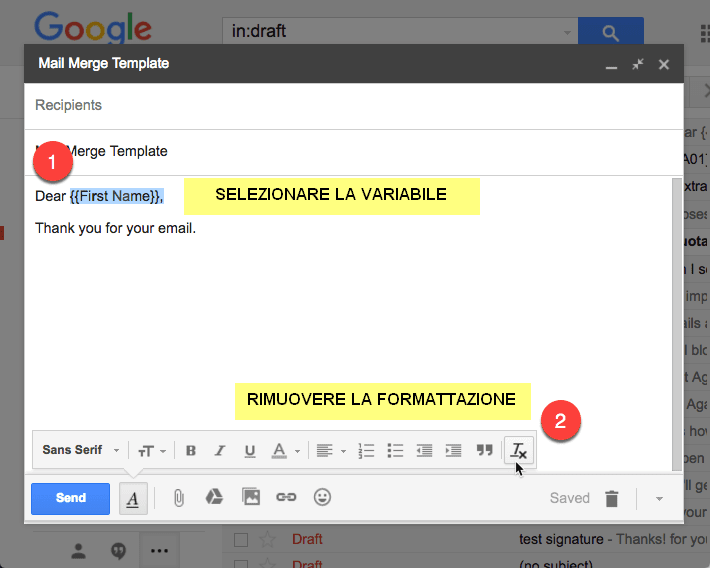The height and width of the screenshot is (568, 710).
Task: Click the blue search button
Action: pos(610,32)
